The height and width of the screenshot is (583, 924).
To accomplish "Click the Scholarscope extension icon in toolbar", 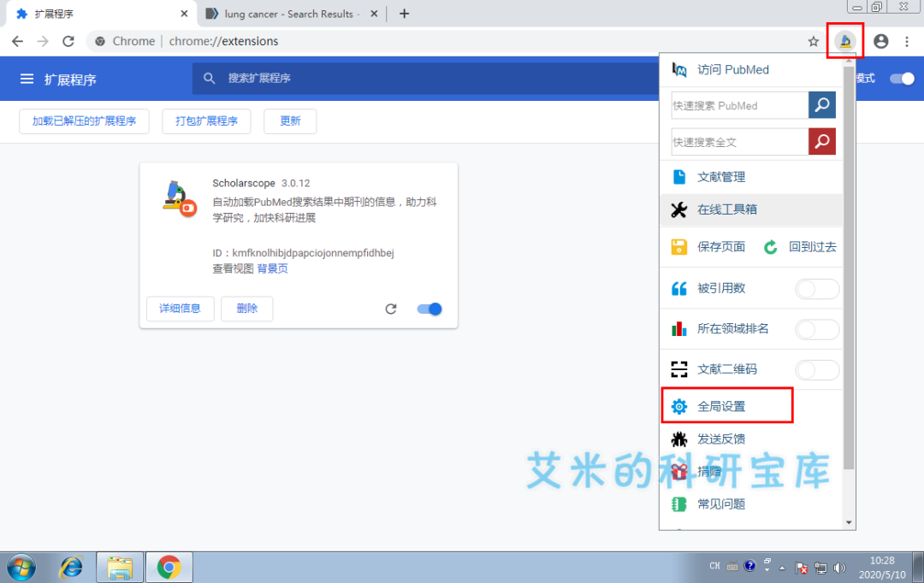I will (x=844, y=40).
